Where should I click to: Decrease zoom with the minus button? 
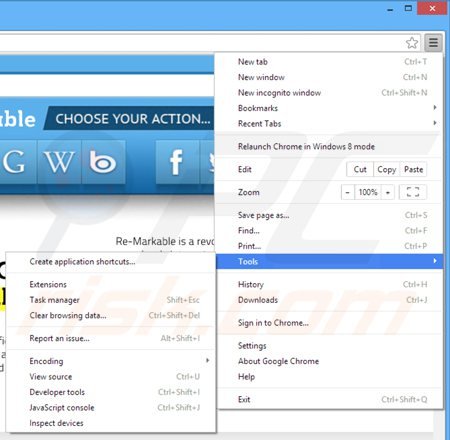(x=348, y=192)
